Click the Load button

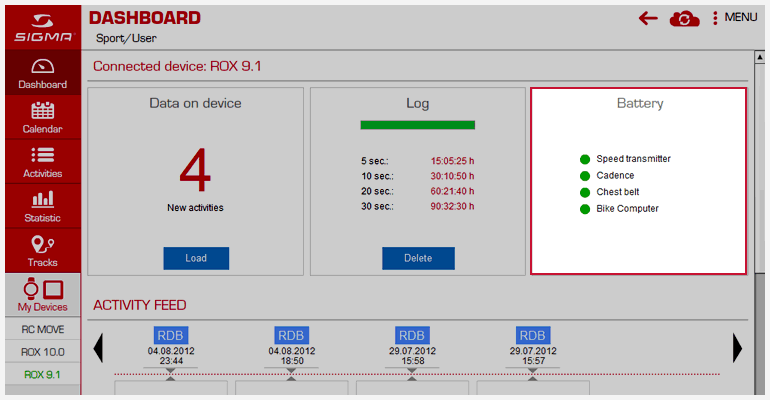(x=196, y=258)
